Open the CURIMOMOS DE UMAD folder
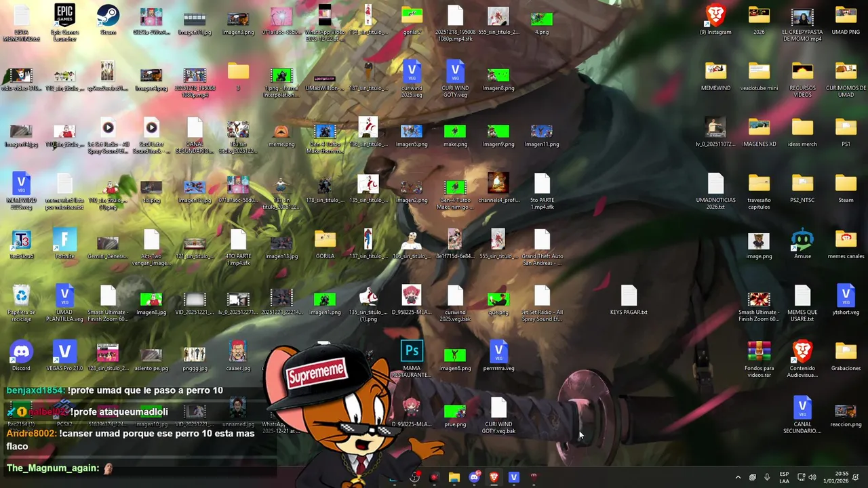The height and width of the screenshot is (488, 868). (846, 79)
